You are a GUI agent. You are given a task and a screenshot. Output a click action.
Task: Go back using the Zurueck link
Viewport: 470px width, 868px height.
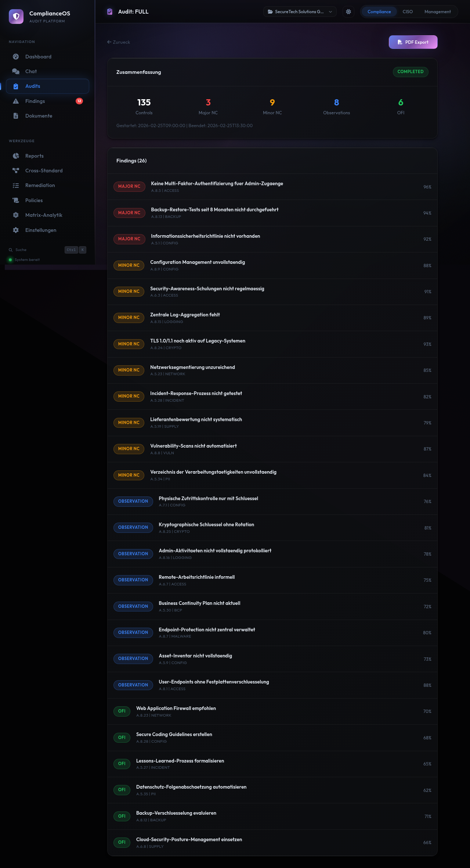[x=119, y=42]
